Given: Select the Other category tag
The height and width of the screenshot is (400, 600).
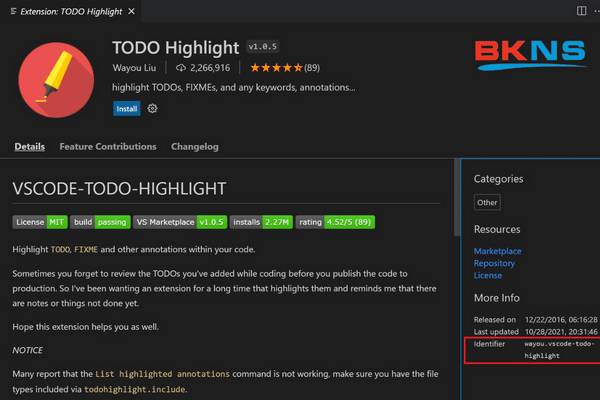Looking at the screenshot, I should pos(487,202).
